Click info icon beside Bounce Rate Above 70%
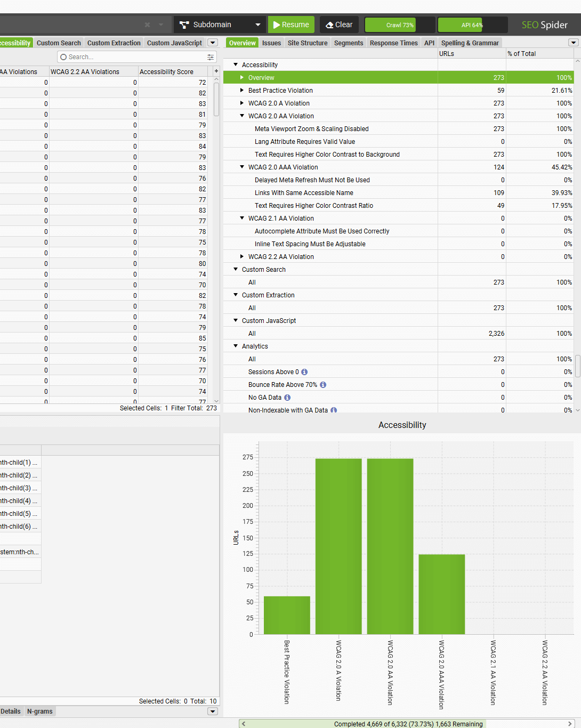Screen dimensions: 581x728 (323, 385)
